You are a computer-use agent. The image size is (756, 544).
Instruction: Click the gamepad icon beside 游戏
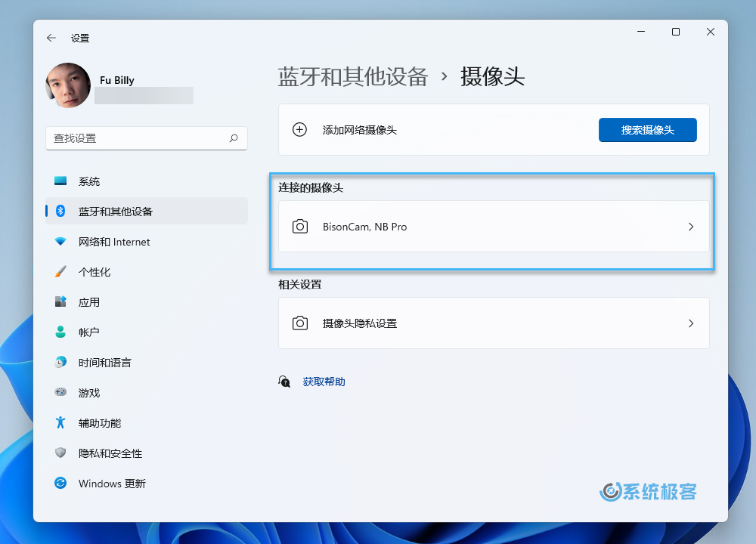pos(60,392)
